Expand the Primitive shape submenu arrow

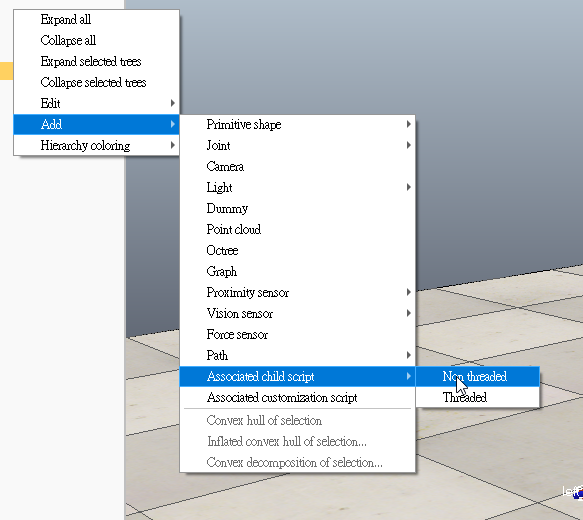(x=408, y=124)
